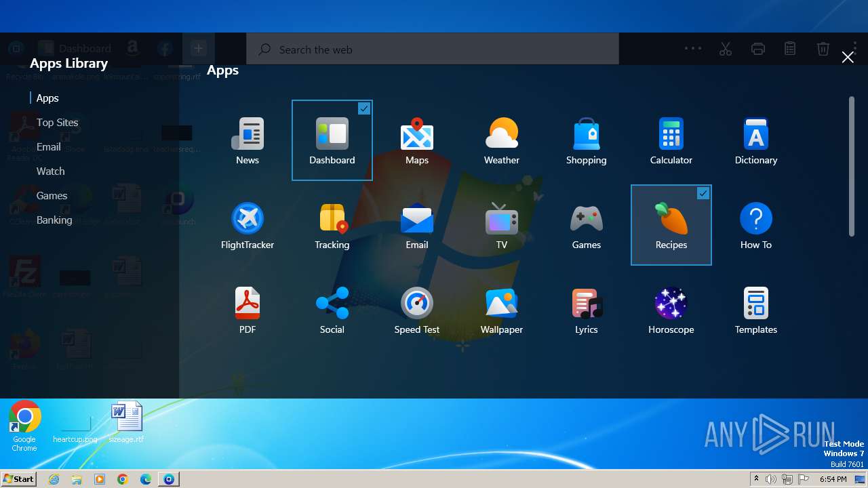Image resolution: width=868 pixels, height=488 pixels.
Task: Open the Maps app
Action: 417,140
